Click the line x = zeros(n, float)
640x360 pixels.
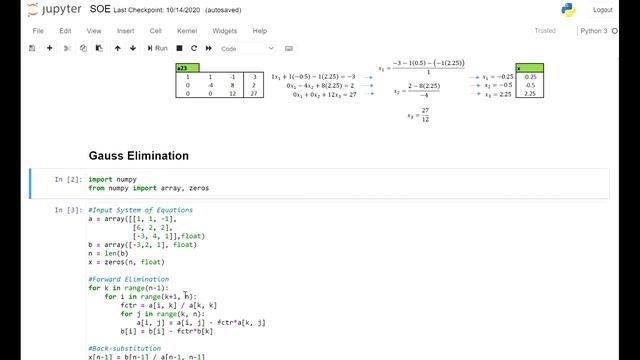click(127, 262)
